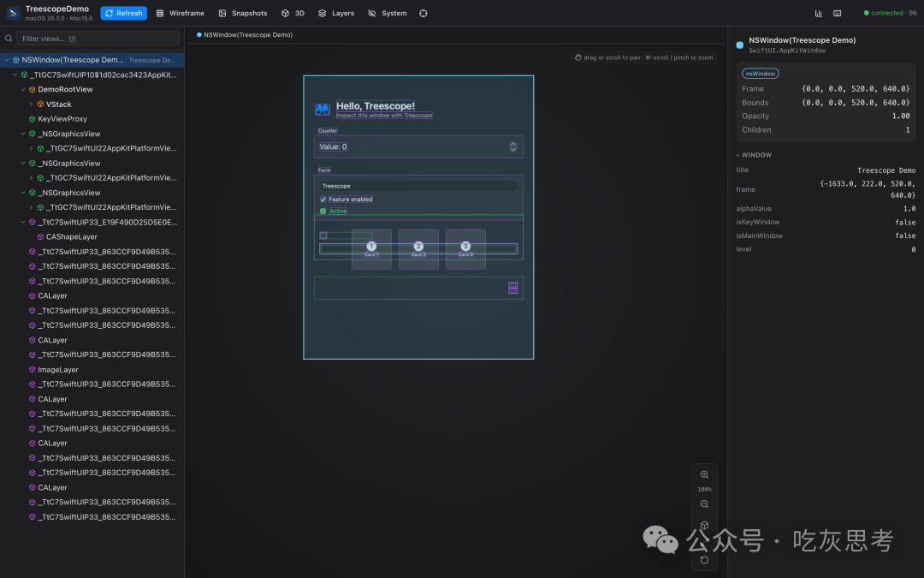The height and width of the screenshot is (578, 924).
Task: Click the Feature enabled checkbox in preview
Action: click(x=323, y=200)
